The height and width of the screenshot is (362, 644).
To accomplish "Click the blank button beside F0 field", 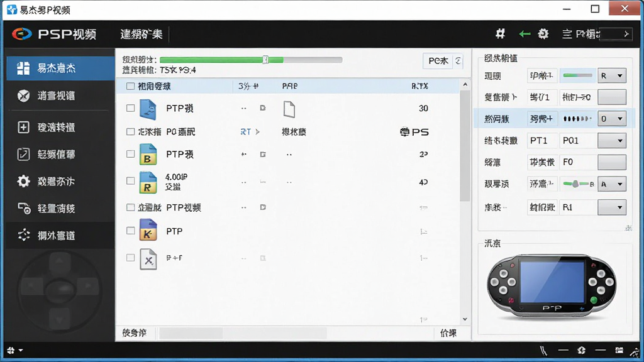I will click(612, 162).
